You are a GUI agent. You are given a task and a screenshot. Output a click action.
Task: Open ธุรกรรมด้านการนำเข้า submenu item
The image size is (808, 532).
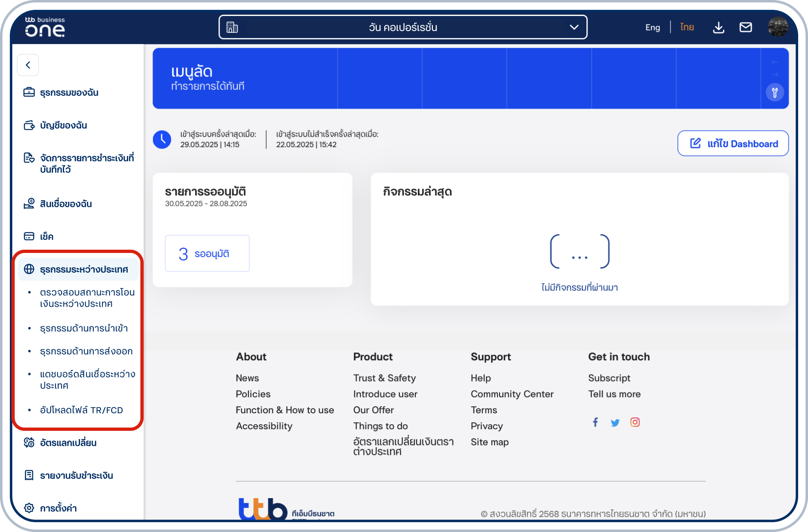84,328
